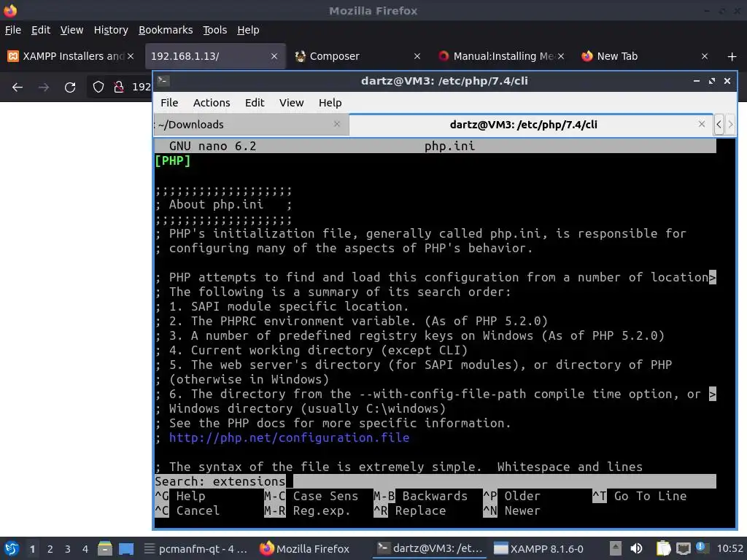747x560 pixels.
Task: Switch to virtual desktop 4
Action: click(x=85, y=549)
